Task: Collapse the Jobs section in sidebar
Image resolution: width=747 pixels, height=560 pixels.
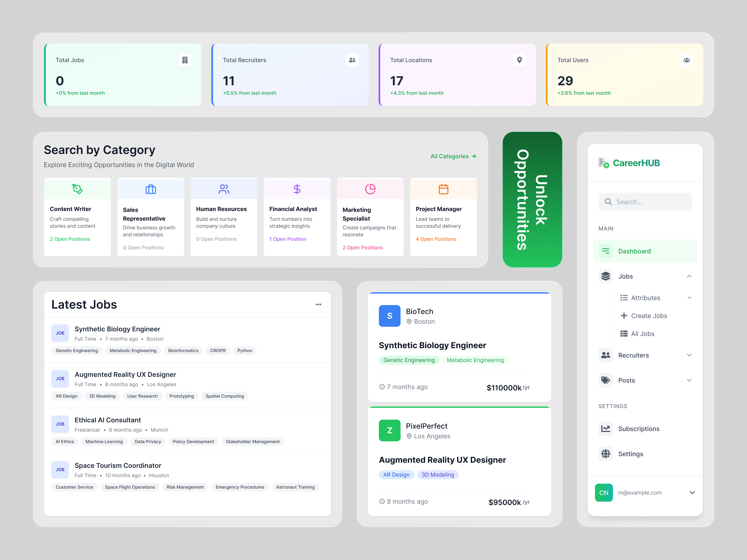Action: (689, 277)
